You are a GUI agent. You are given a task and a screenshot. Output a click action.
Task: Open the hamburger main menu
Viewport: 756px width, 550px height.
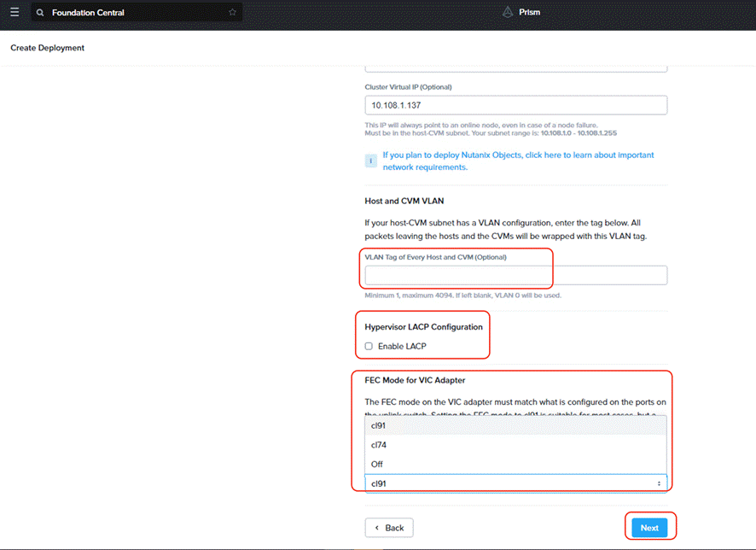[15, 12]
